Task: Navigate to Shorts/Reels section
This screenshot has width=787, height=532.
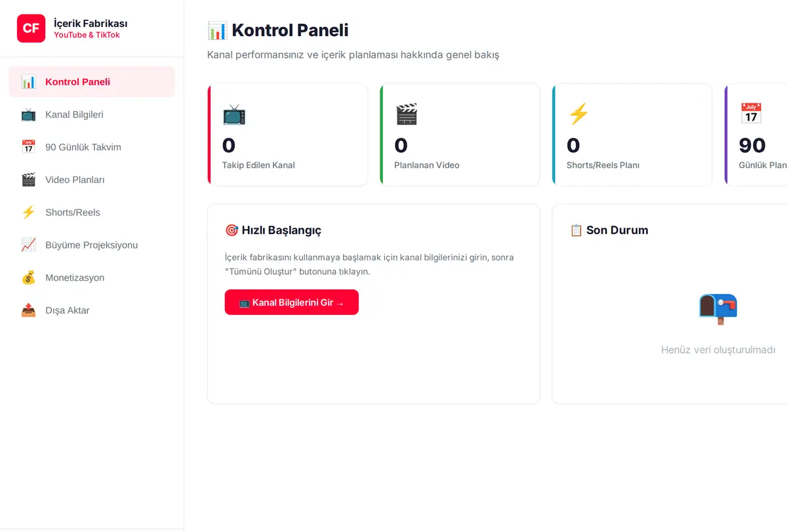Action: [x=92, y=213]
